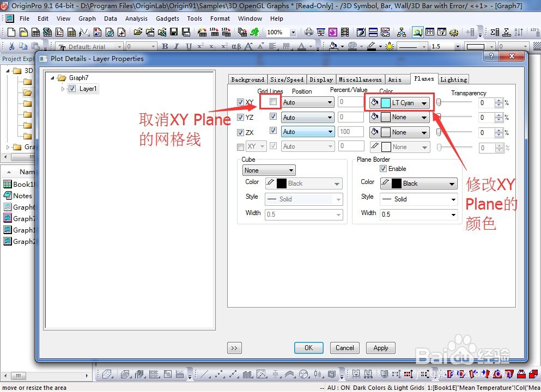Viewport: 541px width, 392px height.
Task: Expand the Layer1 tree node
Action: coord(63,89)
